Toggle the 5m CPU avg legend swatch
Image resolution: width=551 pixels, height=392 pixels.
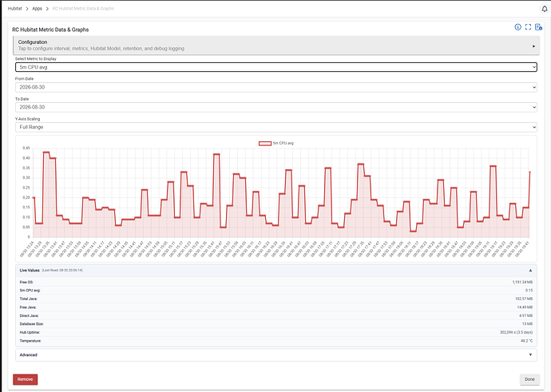click(265, 144)
